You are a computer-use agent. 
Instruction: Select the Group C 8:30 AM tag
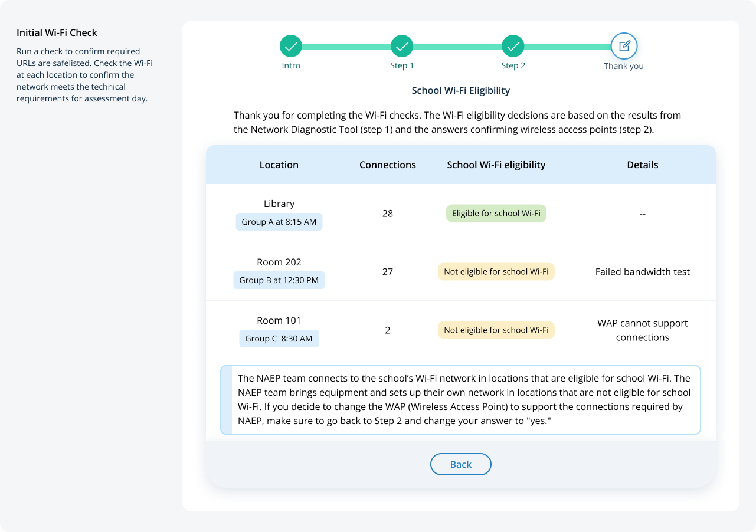pyautogui.click(x=279, y=339)
